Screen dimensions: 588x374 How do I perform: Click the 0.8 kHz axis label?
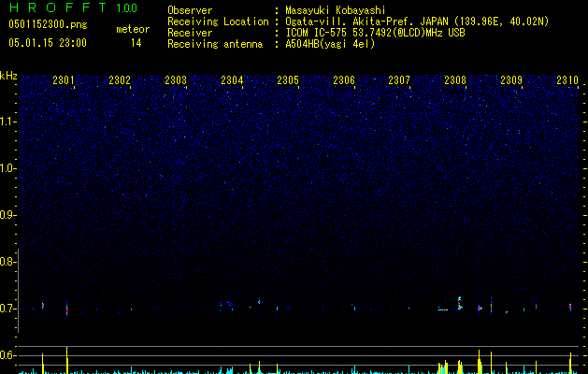[7, 262]
